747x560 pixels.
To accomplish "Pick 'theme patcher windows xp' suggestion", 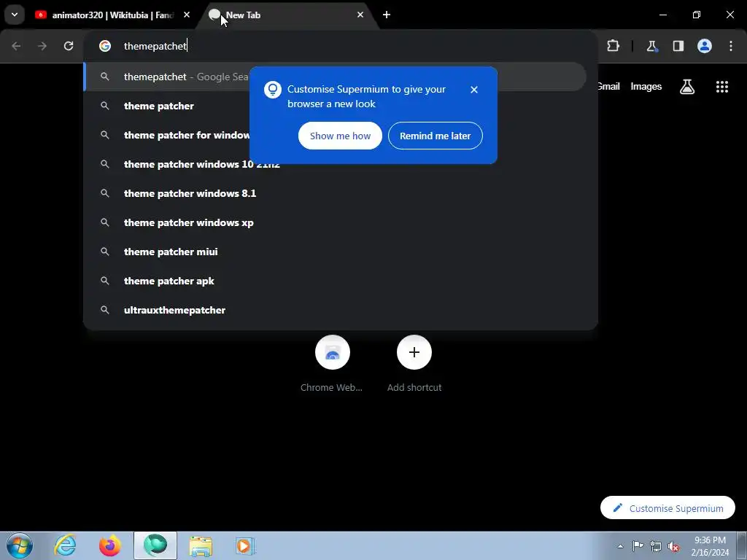I will (335, 222).
